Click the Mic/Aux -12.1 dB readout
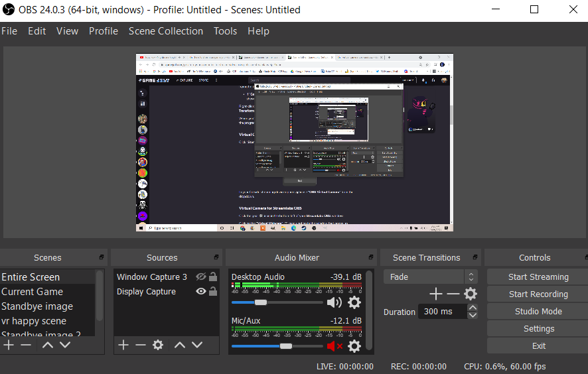The width and height of the screenshot is (588, 374). click(346, 320)
